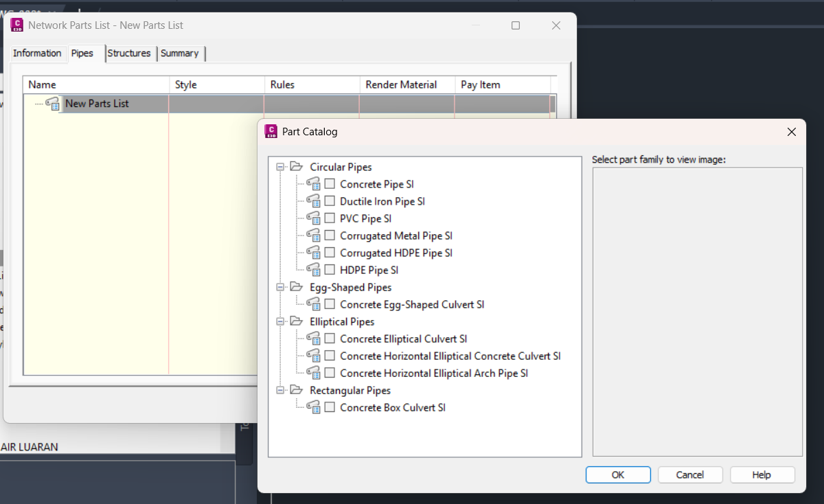Click the Ductile Iron Pipe SI label
Viewport: 824px width, 504px height.
pyautogui.click(x=382, y=201)
